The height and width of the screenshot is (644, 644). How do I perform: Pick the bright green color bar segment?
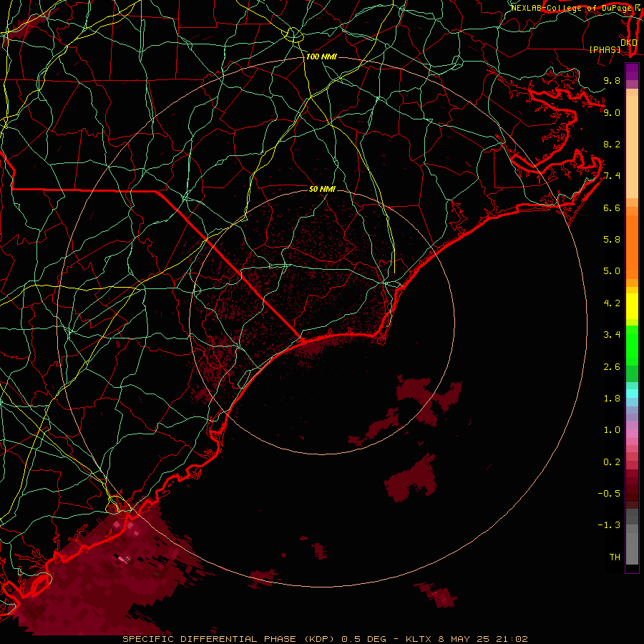point(632,346)
